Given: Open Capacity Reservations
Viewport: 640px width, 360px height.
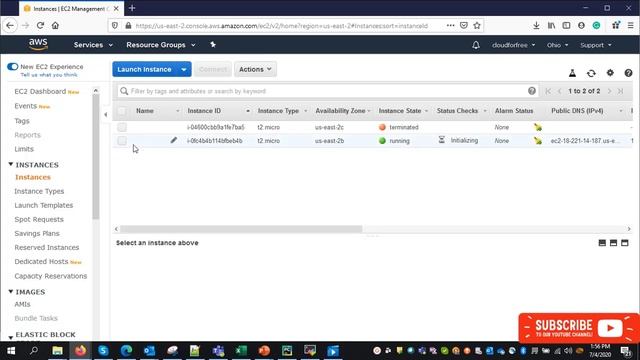Looking at the screenshot, I should pyautogui.click(x=51, y=276).
